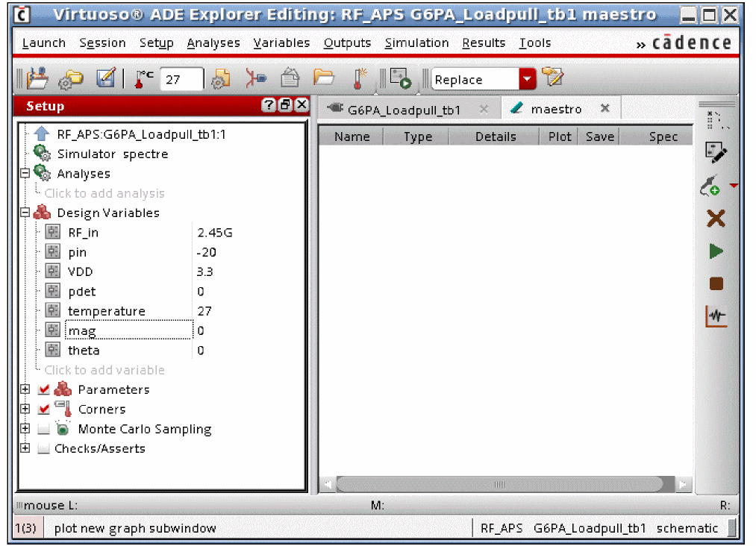Undock the Setup panel with float icon

[x=285, y=105]
